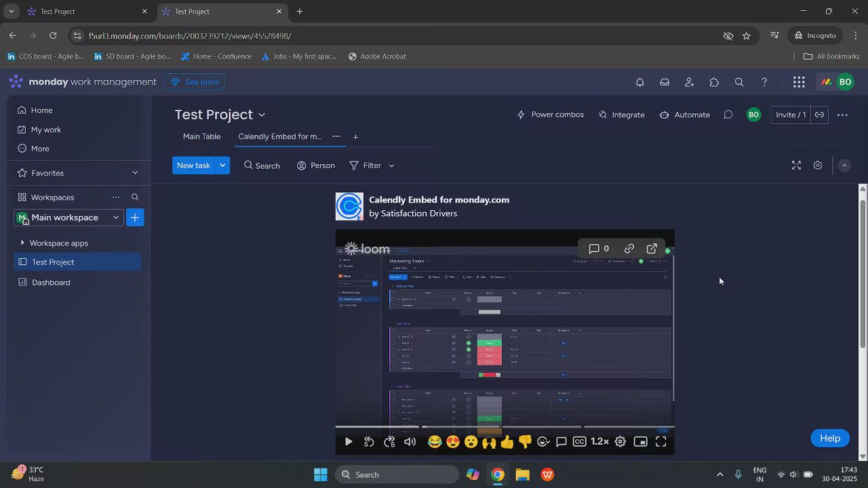The image size is (868, 488).
Task: Open Calendly Embed tab options menu
Action: pos(336,136)
